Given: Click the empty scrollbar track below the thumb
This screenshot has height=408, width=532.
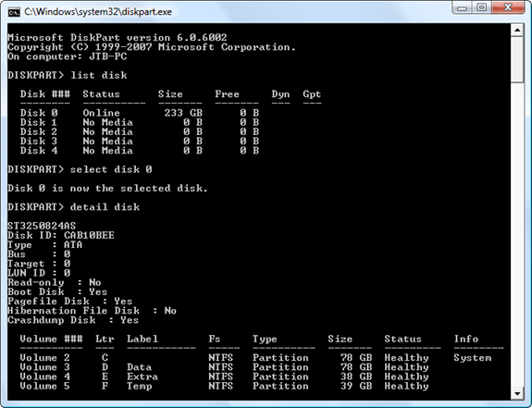Looking at the screenshot, I should coord(517,235).
